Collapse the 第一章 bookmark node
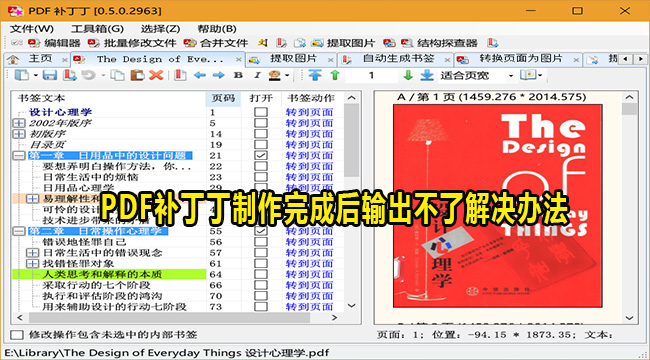Image resolution: width=650 pixels, height=360 pixels. 19,156
